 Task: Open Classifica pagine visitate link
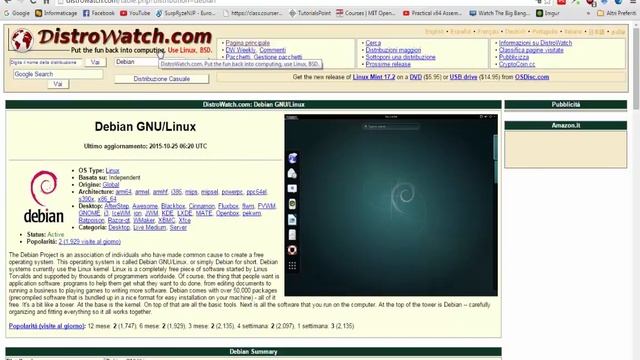(x=531, y=50)
